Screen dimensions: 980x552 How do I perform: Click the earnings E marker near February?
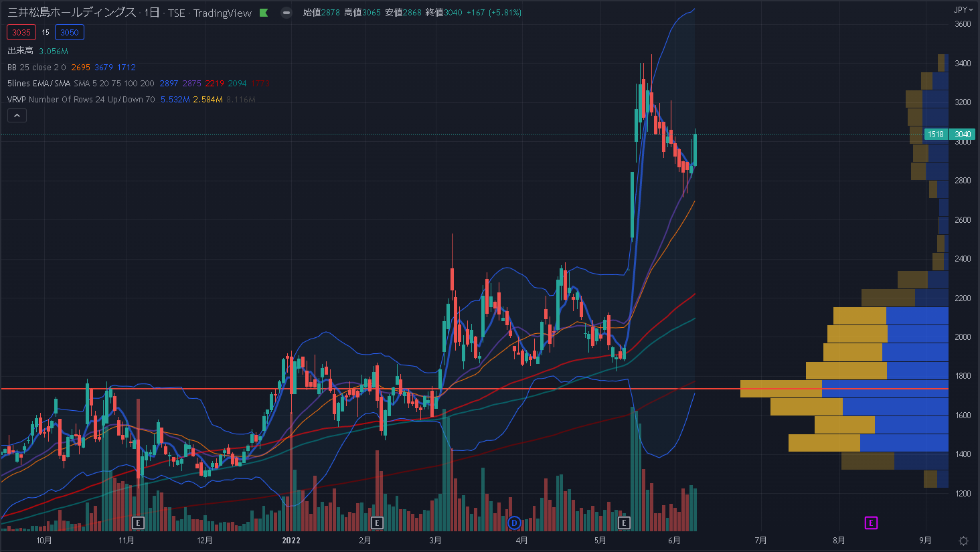pos(377,523)
